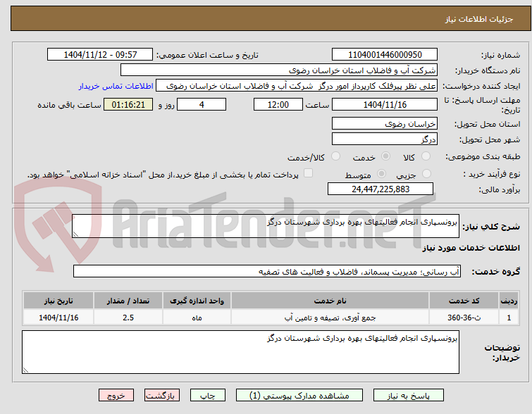This screenshot has width=532, height=414.
Task: Select the کالا/خدمت radio button
Action: 335,156
